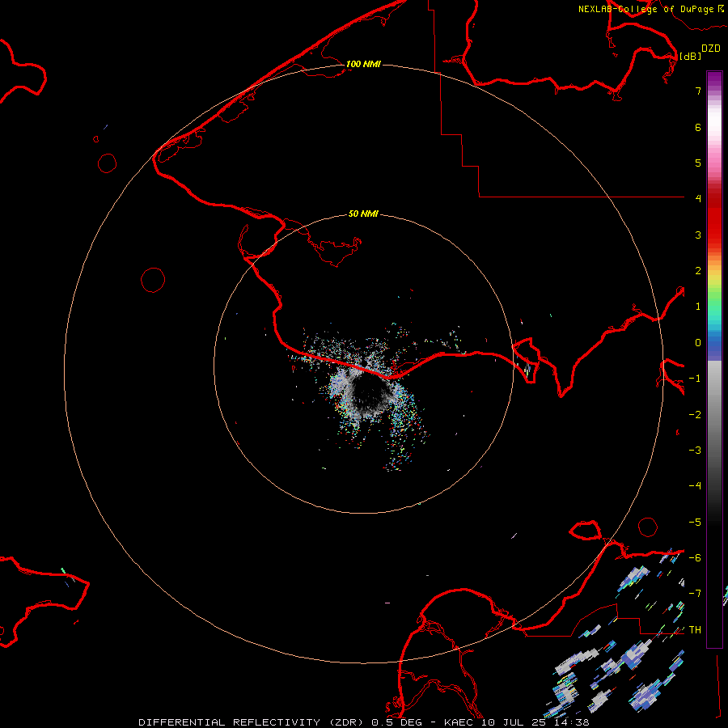Click the DZD product label

point(711,49)
